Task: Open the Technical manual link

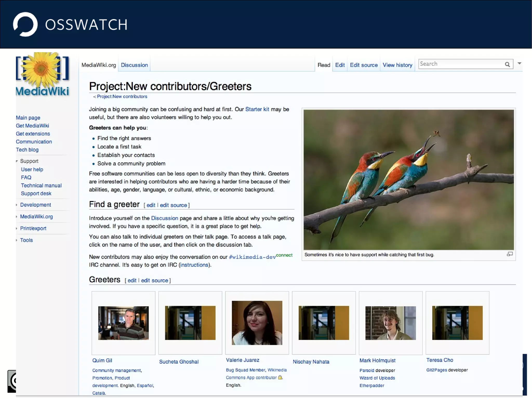Action: (x=41, y=186)
